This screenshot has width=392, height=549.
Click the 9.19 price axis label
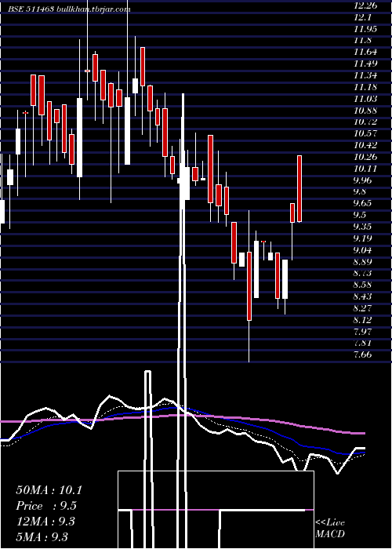pos(362,238)
